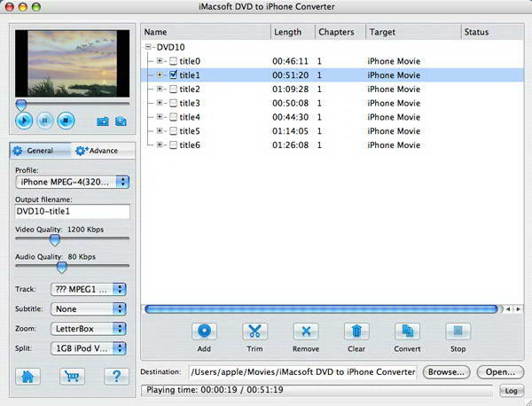532x406 pixels.
Task: Expand the title1 node
Action: pyautogui.click(x=160, y=74)
